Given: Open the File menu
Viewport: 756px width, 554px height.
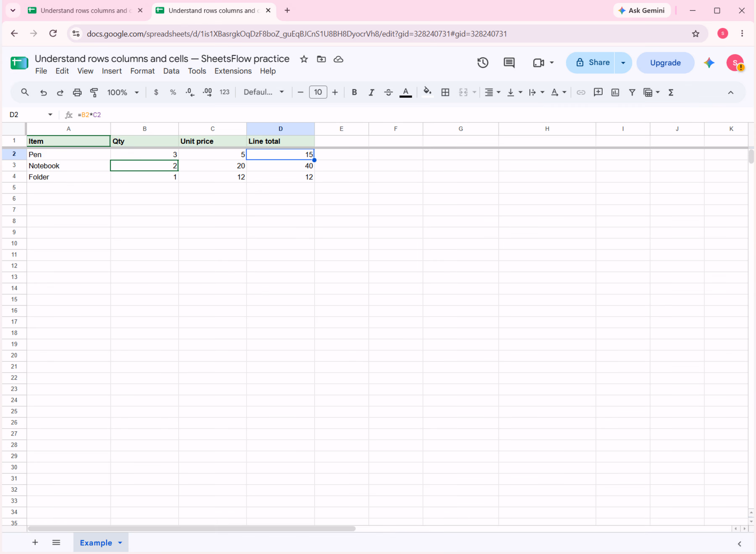Looking at the screenshot, I should pyautogui.click(x=41, y=71).
